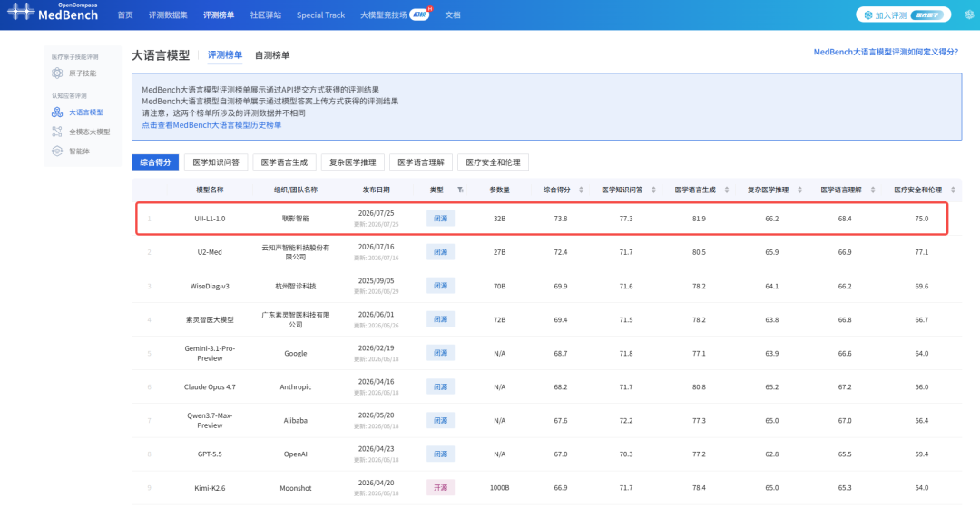Click the 开源 tag in Kimi-K2.6 row
The height and width of the screenshot is (508, 980).
441,487
